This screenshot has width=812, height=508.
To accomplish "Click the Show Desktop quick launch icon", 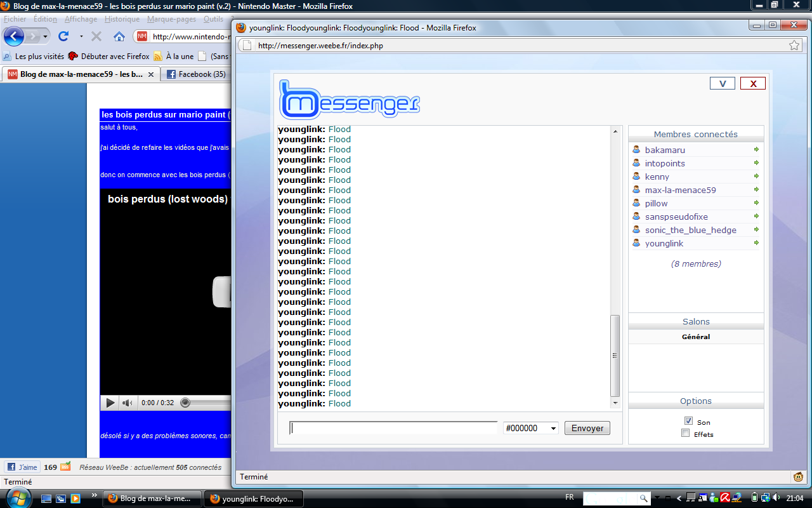I will click(x=47, y=498).
